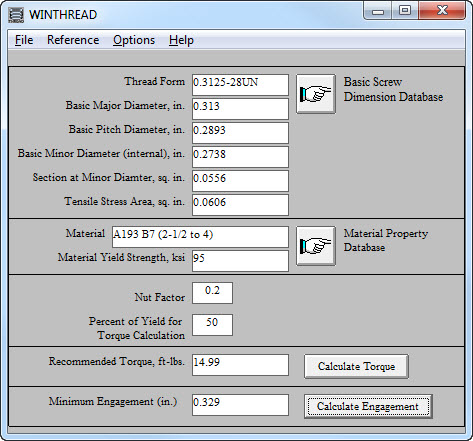
Task: Click the Thread Form input field
Action: (x=240, y=85)
